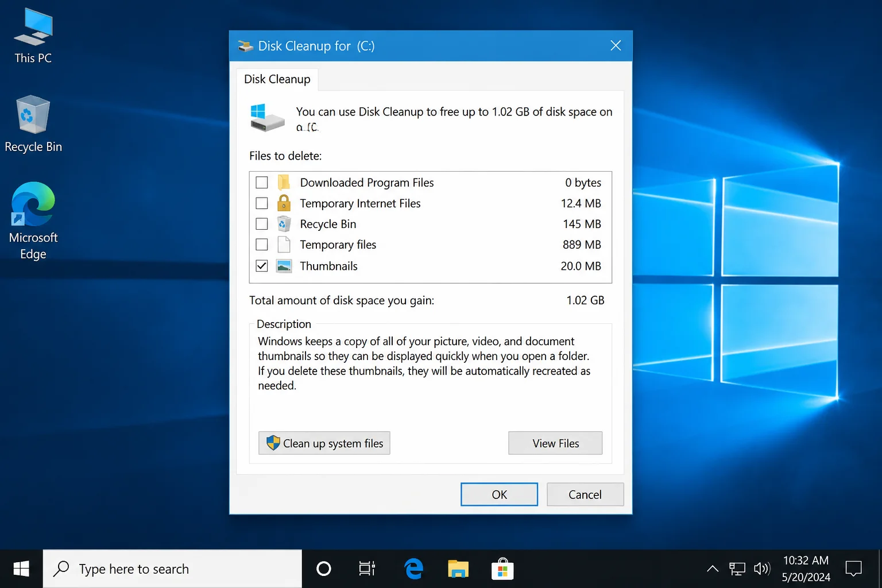Open Task View from the taskbar

pos(367,569)
